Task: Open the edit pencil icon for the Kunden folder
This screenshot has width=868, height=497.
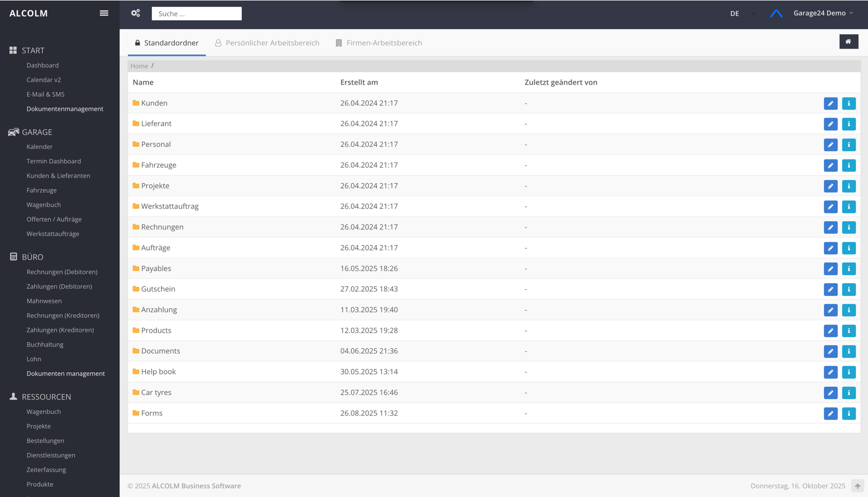Action: 831,103
